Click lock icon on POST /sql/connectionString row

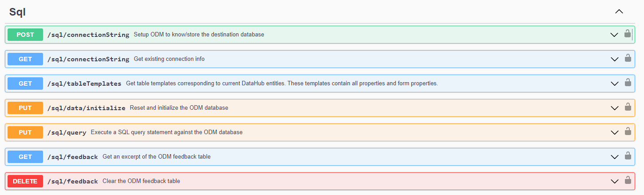pyautogui.click(x=628, y=34)
